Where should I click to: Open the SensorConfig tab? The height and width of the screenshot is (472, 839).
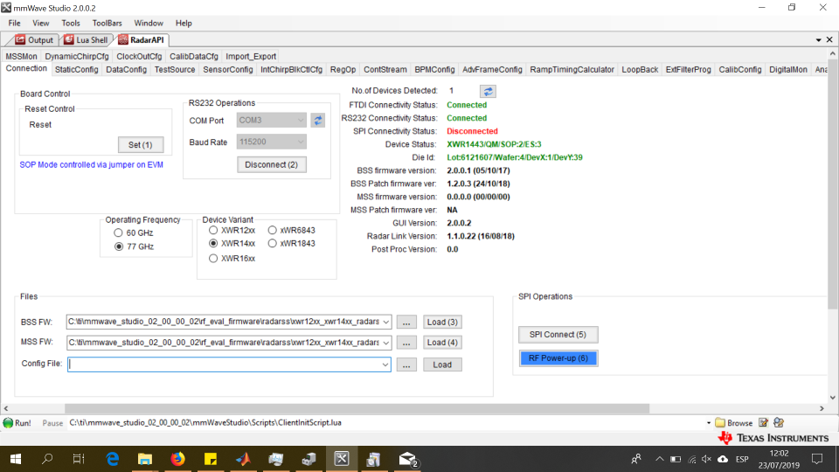pyautogui.click(x=228, y=70)
